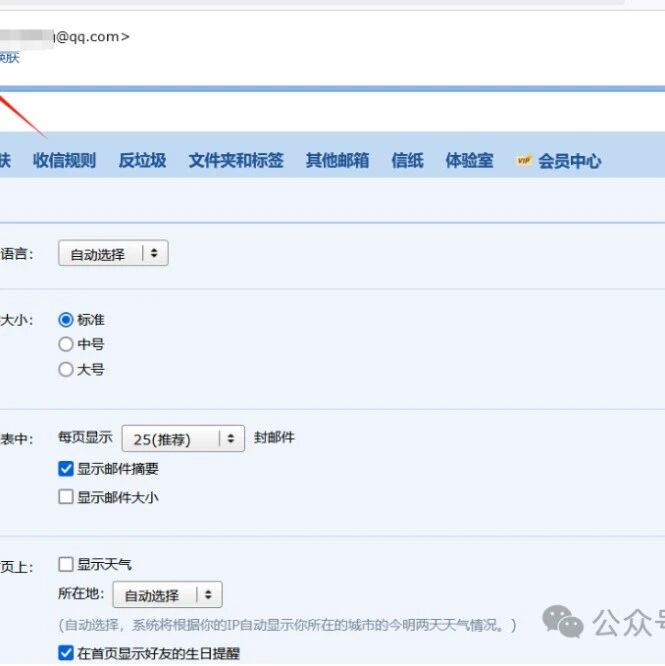Enable the 显示天气 checkbox
The height and width of the screenshot is (666, 665).
pyautogui.click(x=66, y=564)
